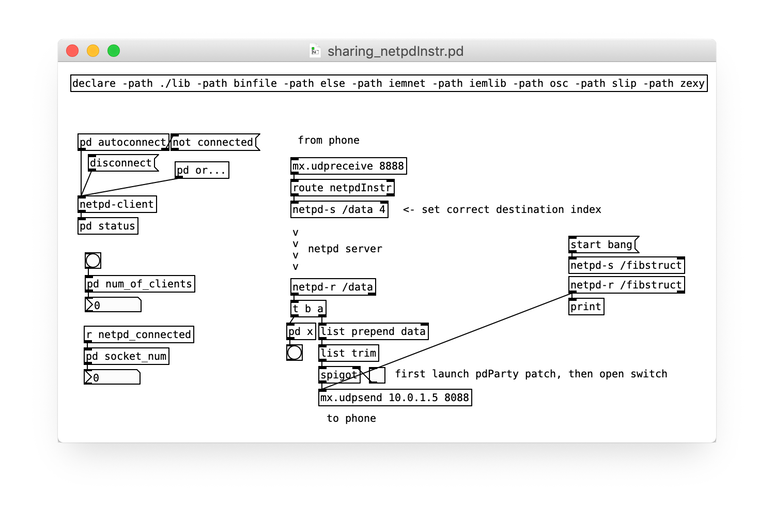Screen dimensions: 774x519
Task: Click the print object box
Action: tap(586, 307)
